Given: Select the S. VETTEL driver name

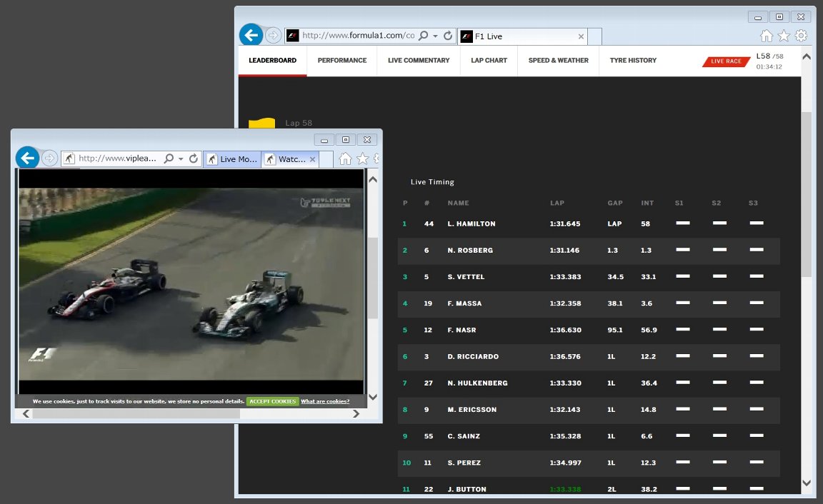Looking at the screenshot, I should pyautogui.click(x=466, y=277).
